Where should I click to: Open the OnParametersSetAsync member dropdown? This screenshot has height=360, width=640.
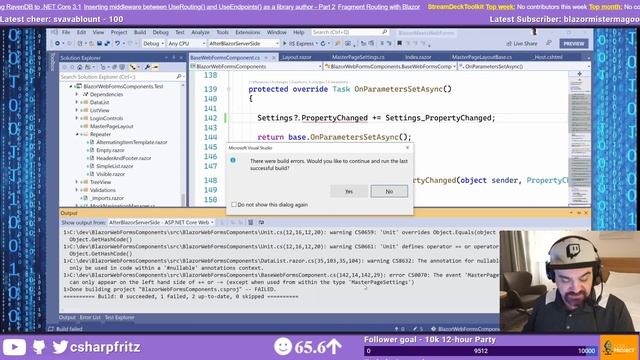pos(524,67)
